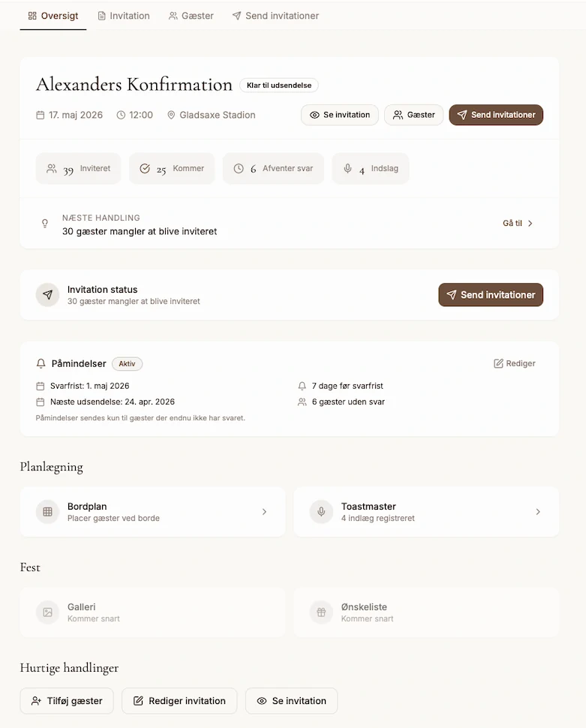Switch to the Invitation tab
Image resolution: width=586 pixels, height=728 pixels.
tap(123, 15)
